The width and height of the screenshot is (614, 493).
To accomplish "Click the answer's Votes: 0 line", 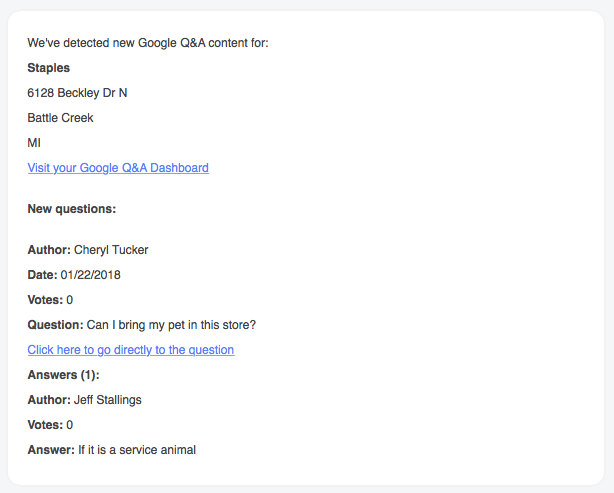I will (x=50, y=425).
